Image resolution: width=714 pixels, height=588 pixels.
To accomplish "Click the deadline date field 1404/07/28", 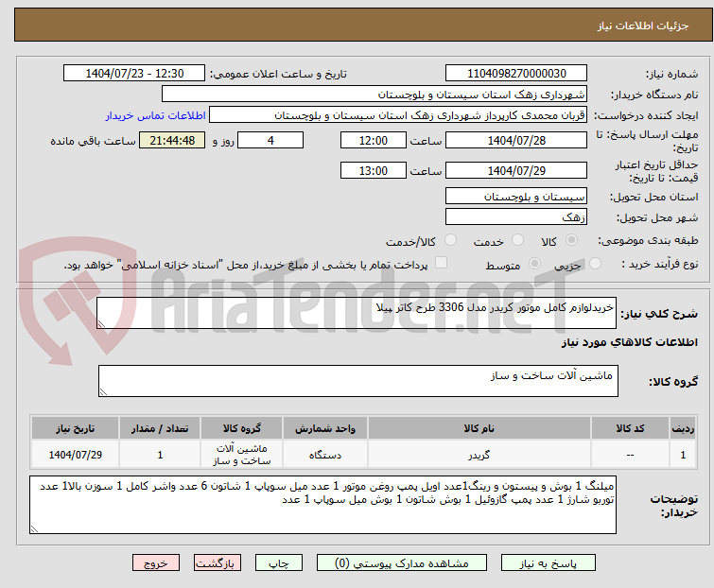I will (516, 140).
